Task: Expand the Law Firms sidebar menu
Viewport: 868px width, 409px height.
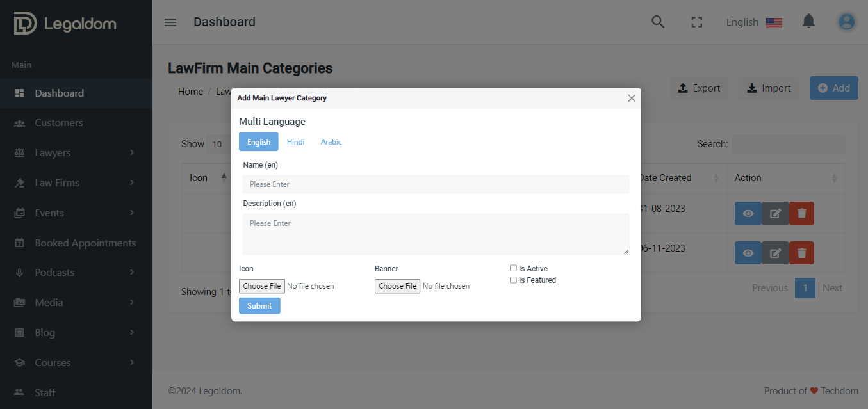Action: point(76,183)
